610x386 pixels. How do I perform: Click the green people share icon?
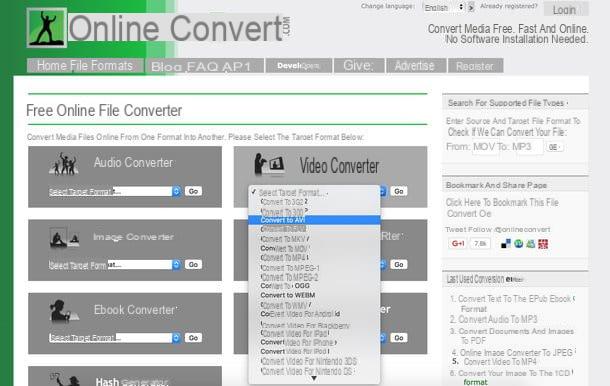point(531,244)
